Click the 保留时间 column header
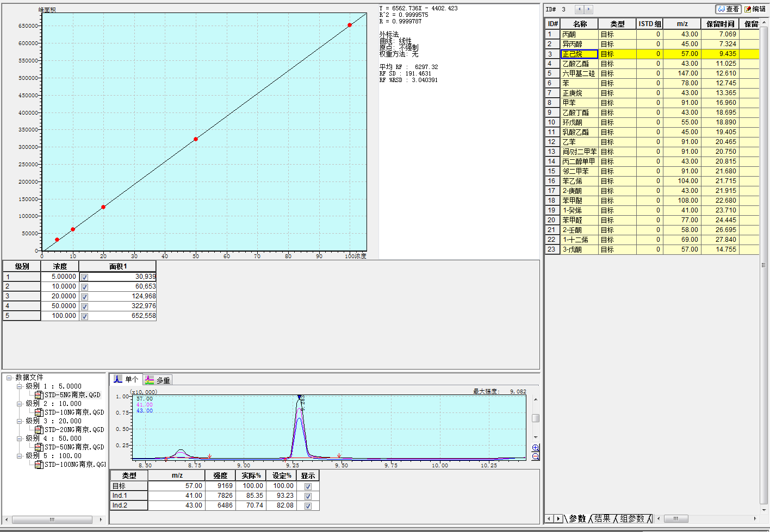 720,24
